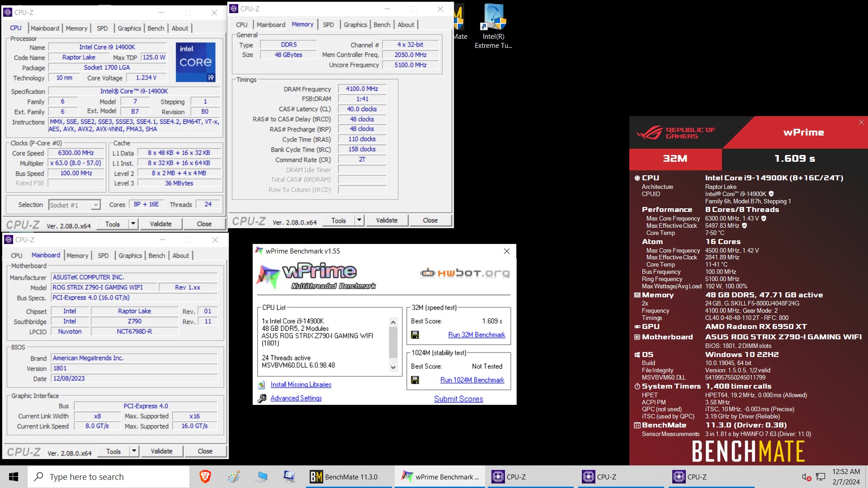This screenshot has width=868, height=488.
Task: Click the fourth pinned taskbar app icon
Action: (x=289, y=477)
